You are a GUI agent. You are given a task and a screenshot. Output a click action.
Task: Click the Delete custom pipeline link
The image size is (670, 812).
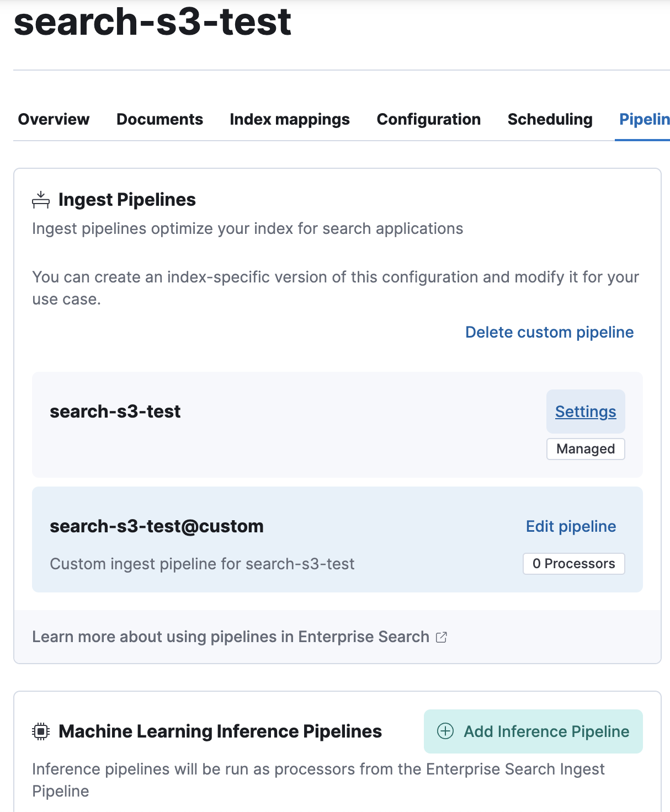pyautogui.click(x=549, y=332)
